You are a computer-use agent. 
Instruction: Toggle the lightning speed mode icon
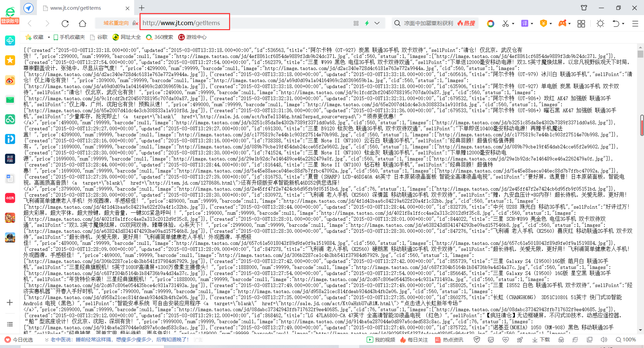(367, 23)
